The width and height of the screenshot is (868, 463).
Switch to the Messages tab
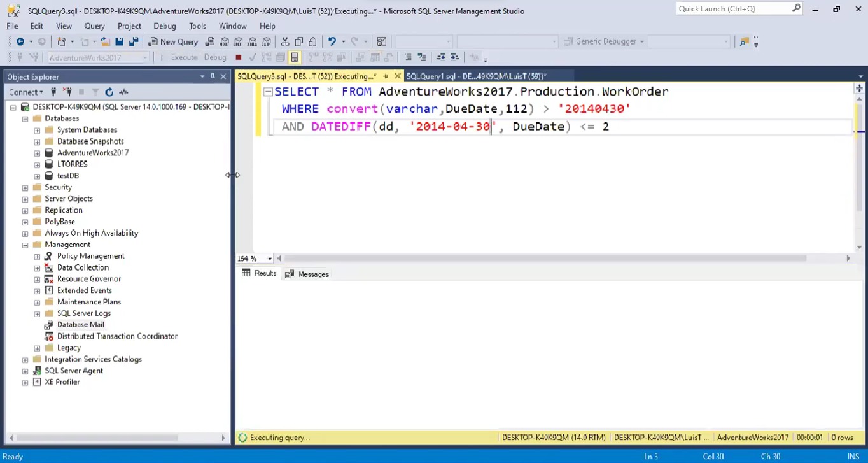(307, 274)
